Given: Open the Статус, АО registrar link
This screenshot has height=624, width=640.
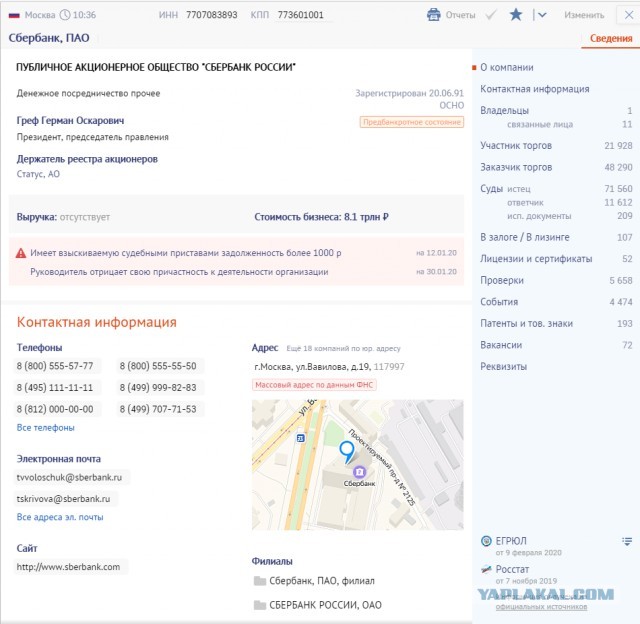Looking at the screenshot, I should pos(38,174).
